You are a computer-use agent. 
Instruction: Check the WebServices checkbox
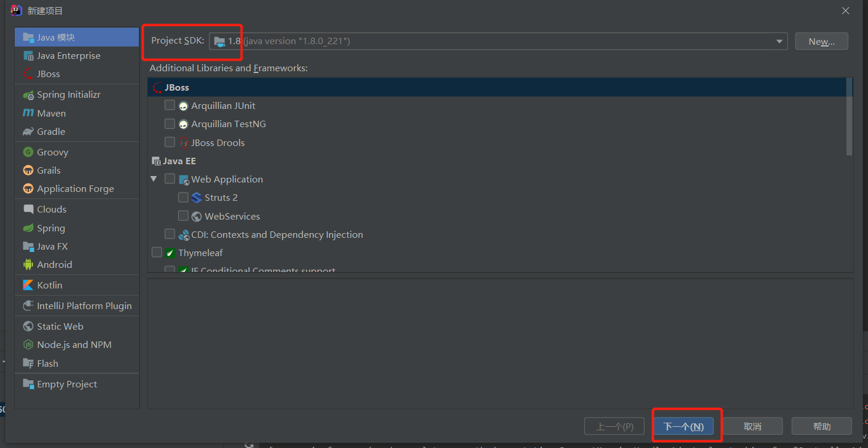coord(183,215)
